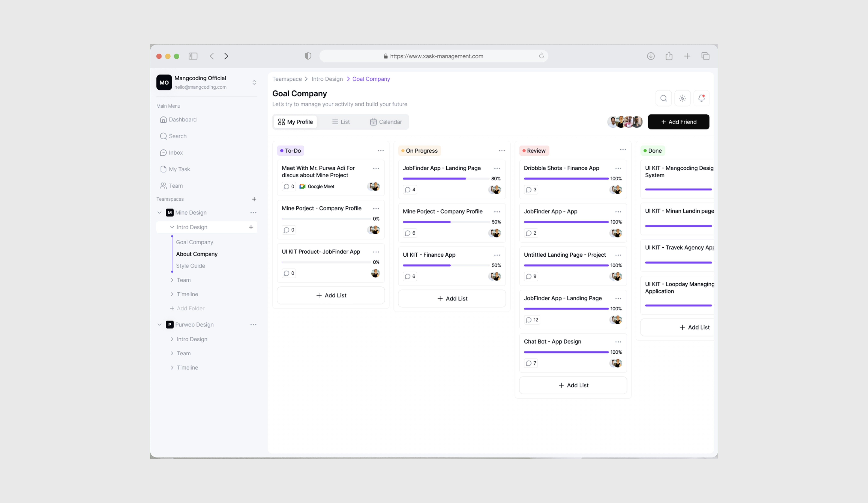The width and height of the screenshot is (868, 503).
Task: Toggle the browser sidebar panel icon
Action: pos(193,56)
